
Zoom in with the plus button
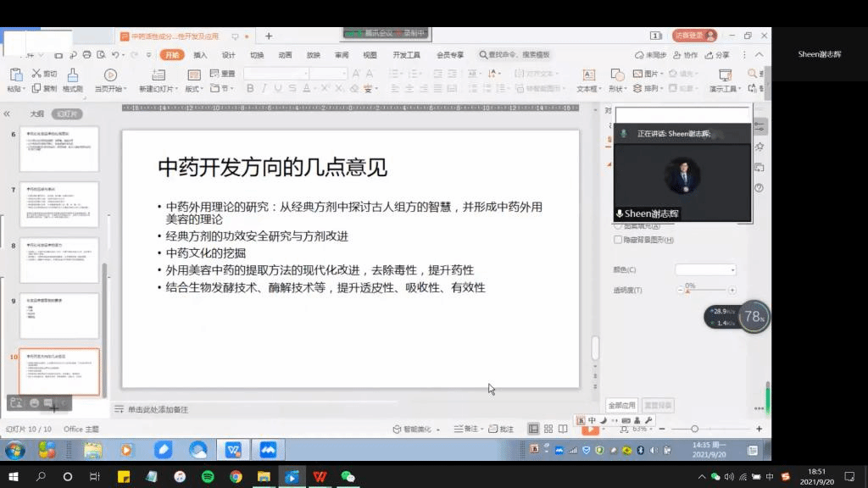[x=759, y=429]
